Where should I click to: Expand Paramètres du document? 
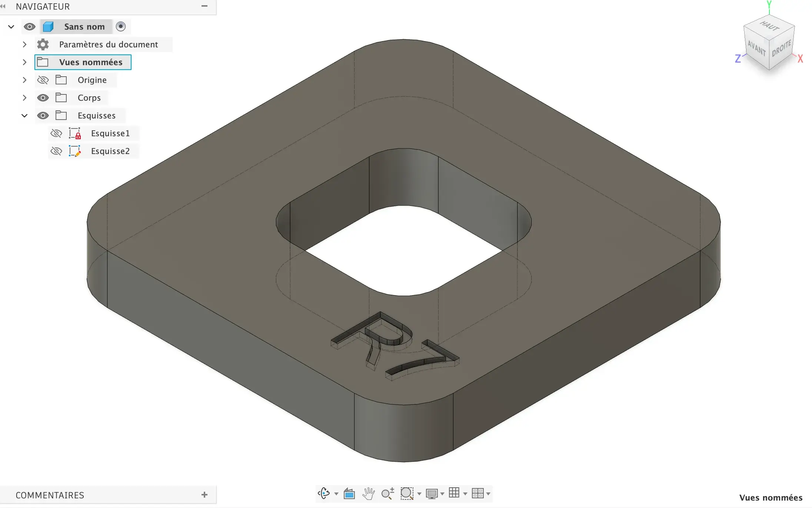click(x=24, y=44)
